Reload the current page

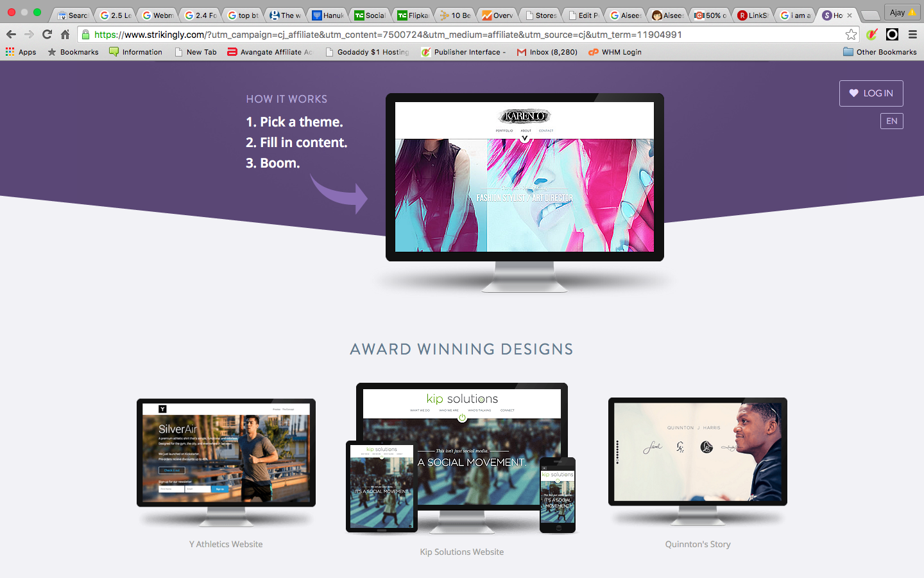click(47, 35)
